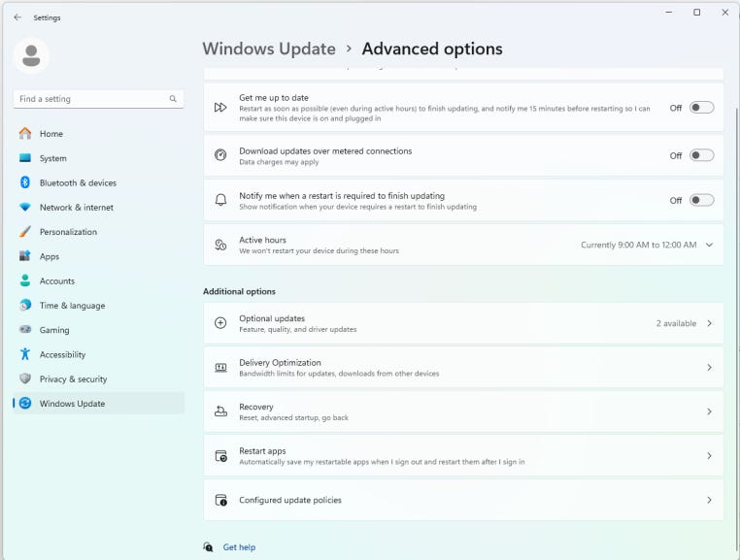Image resolution: width=740 pixels, height=560 pixels.
Task: Select Bluetooth & devices
Action: (99, 182)
